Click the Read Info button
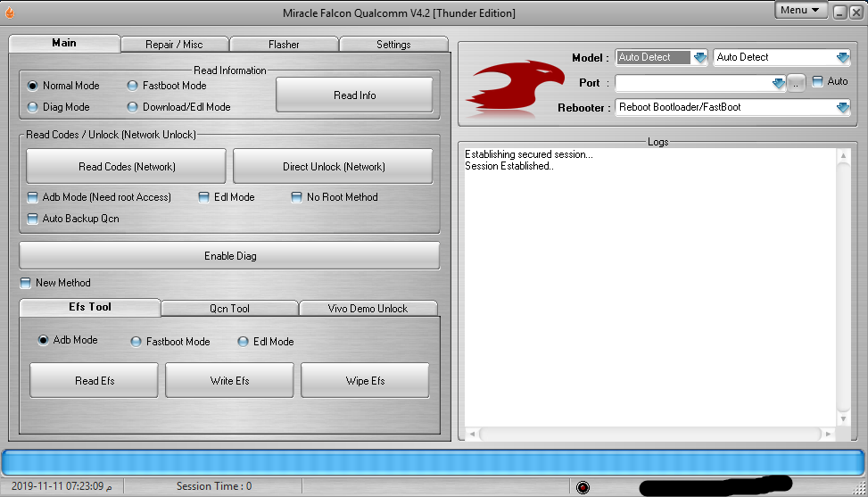The height and width of the screenshot is (497, 868). point(354,95)
